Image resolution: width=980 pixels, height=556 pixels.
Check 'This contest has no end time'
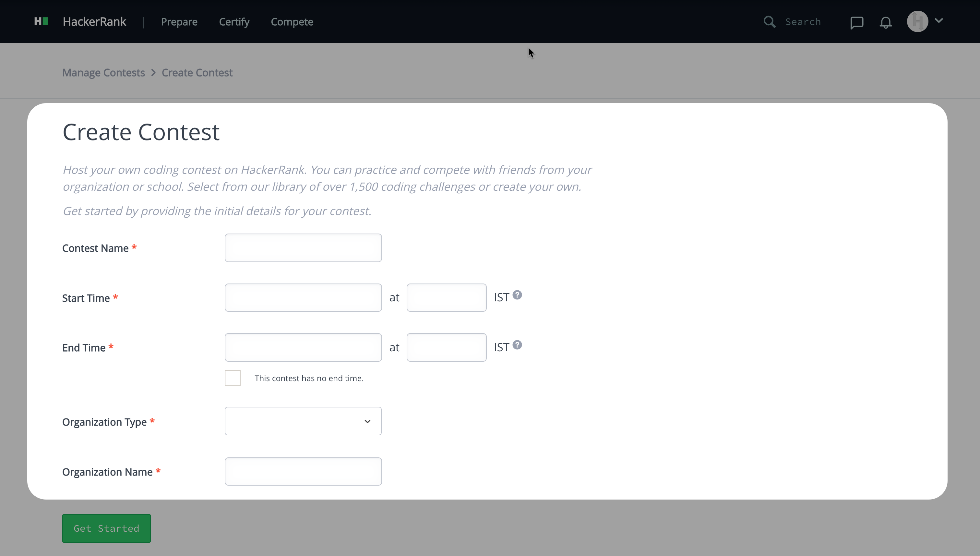(233, 378)
